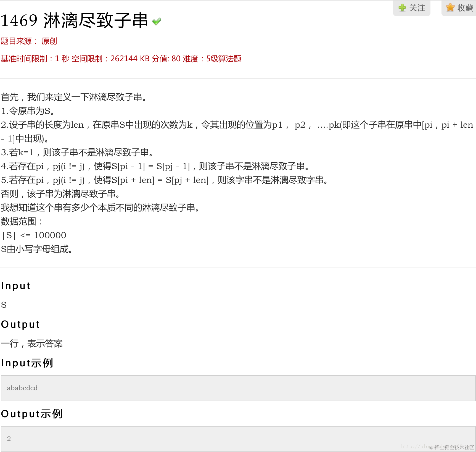Click the text '首先，我们来定义一下淋漓尽致子串。'
This screenshot has height=452, width=476.
[74, 97]
